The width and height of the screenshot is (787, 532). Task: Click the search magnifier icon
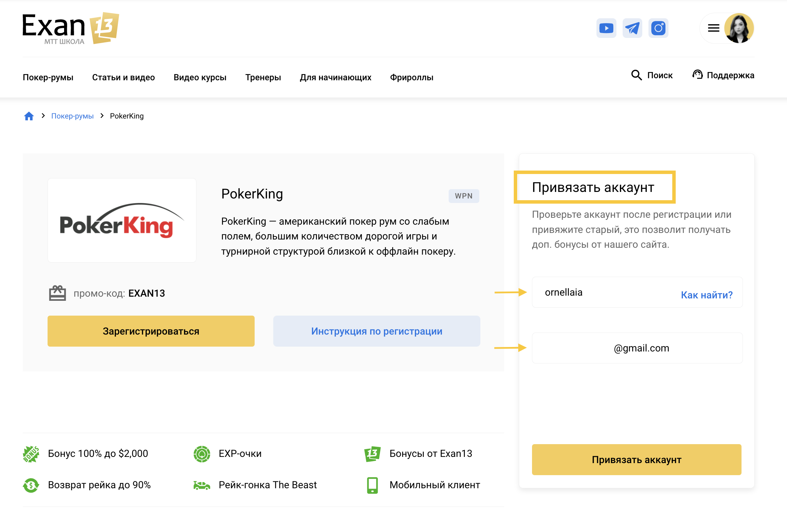tap(636, 75)
